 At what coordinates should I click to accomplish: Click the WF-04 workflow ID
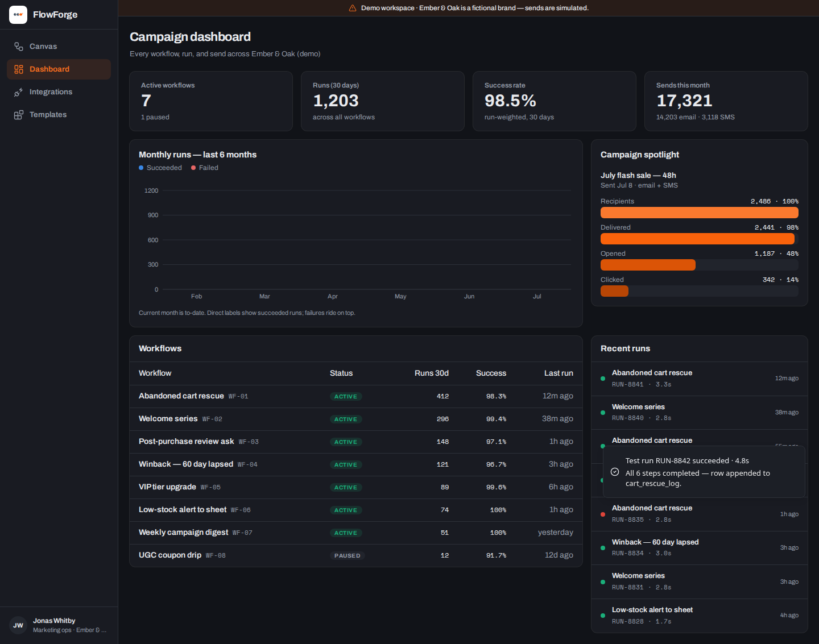[x=247, y=465]
